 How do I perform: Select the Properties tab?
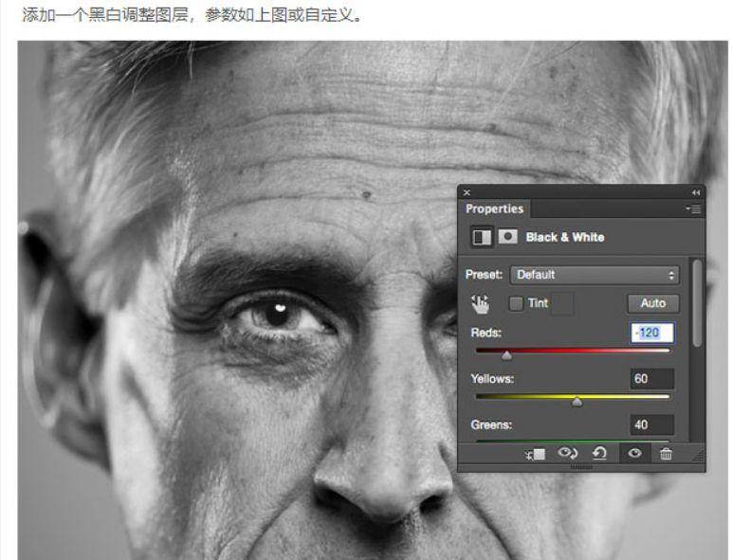click(x=494, y=209)
